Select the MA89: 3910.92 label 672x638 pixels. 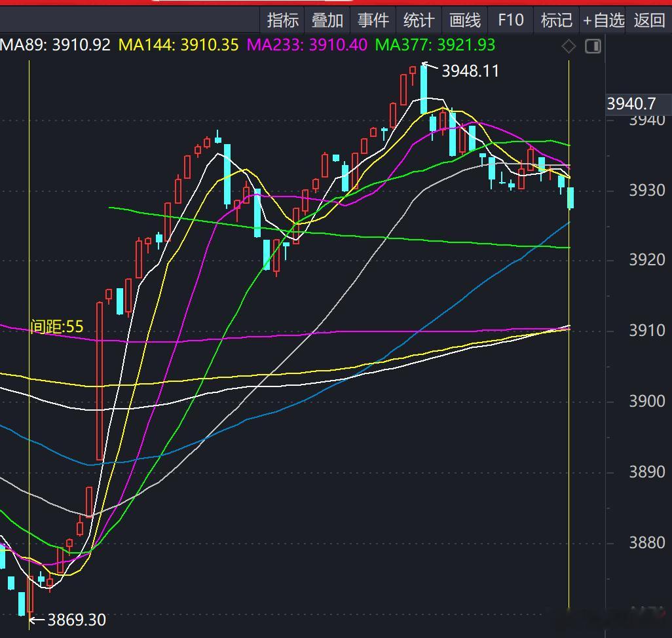pyautogui.click(x=55, y=45)
